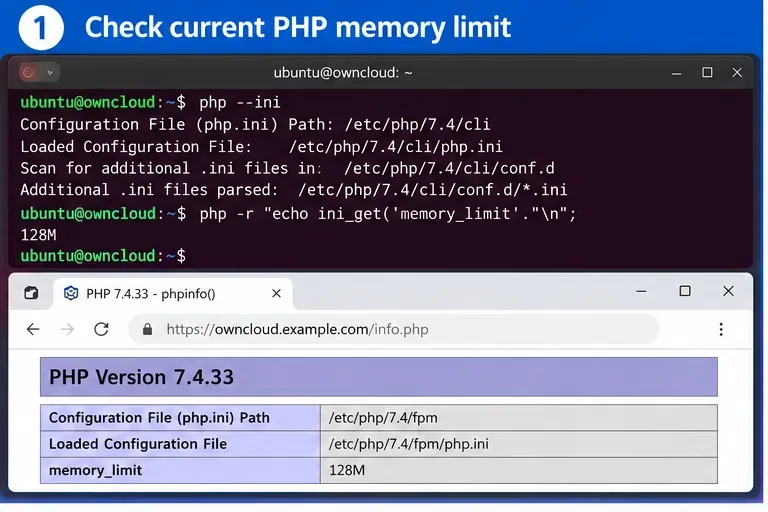Click the browser forward arrow
Screen dimensions: 768x512
click(x=68, y=329)
